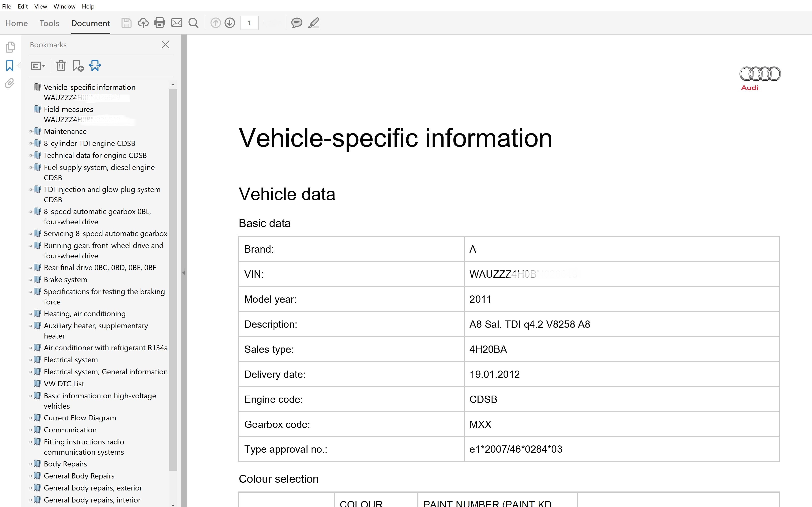Switch to the Tools tab
This screenshot has height=507, width=812.
(x=49, y=23)
